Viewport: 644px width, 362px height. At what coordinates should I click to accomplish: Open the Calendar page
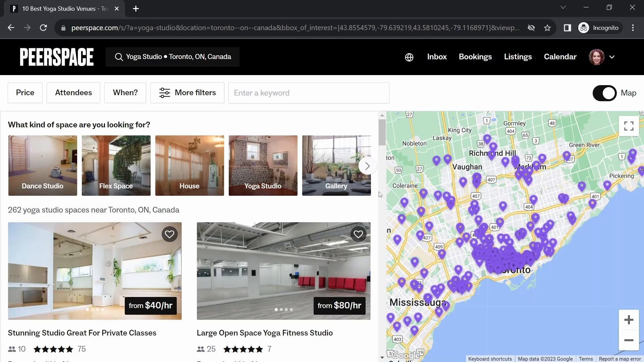click(x=560, y=57)
